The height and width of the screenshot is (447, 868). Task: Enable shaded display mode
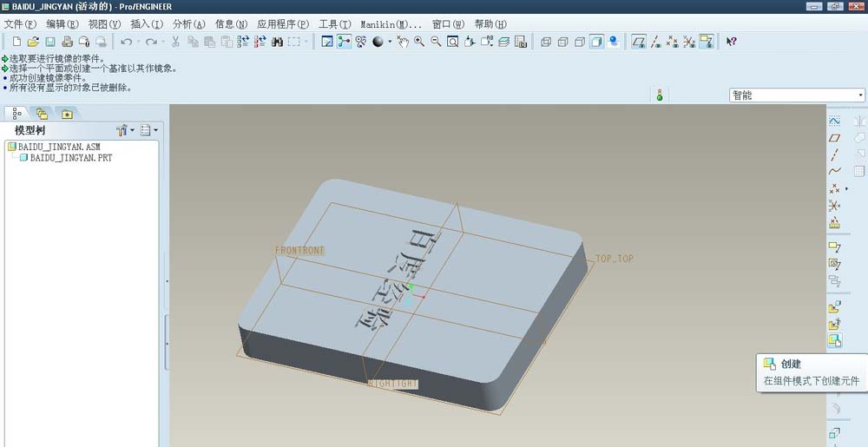[x=597, y=42]
